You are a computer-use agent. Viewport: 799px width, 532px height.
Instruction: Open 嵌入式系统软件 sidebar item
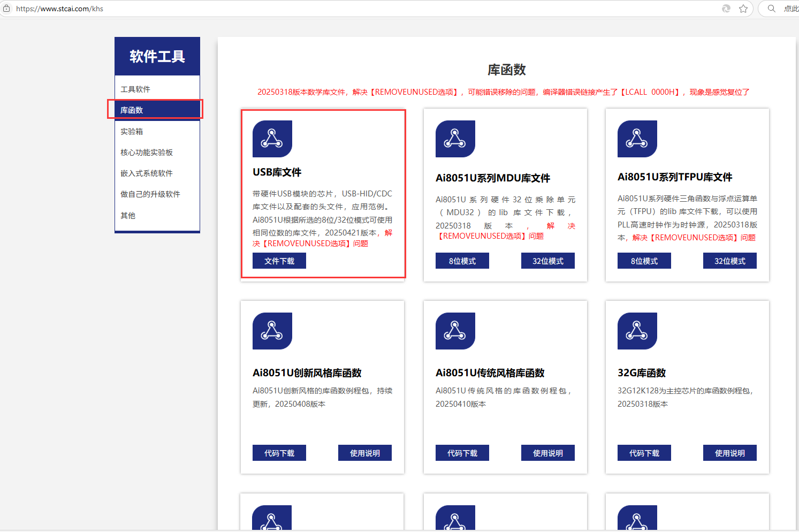tap(157, 173)
